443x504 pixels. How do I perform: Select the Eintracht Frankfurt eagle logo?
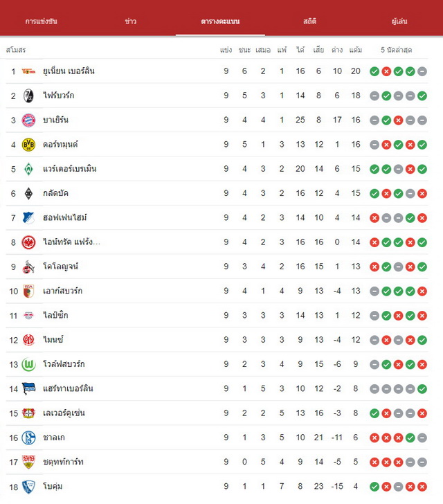coord(28,242)
